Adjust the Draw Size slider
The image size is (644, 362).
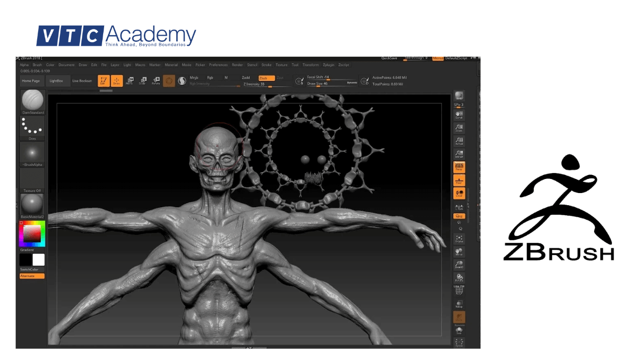[x=325, y=83]
